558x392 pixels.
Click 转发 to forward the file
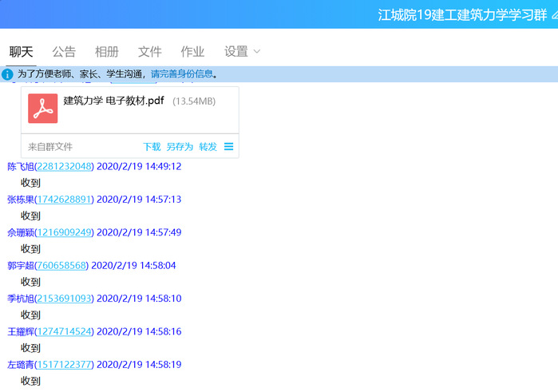208,147
